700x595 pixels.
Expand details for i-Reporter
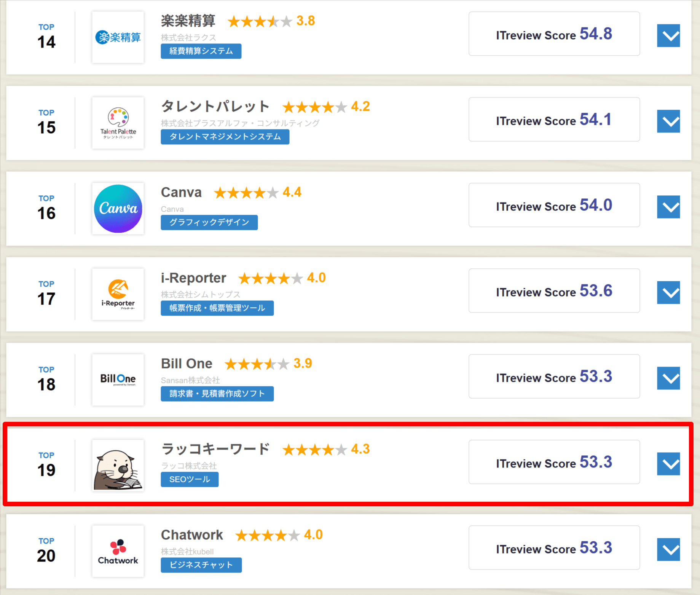[668, 293]
